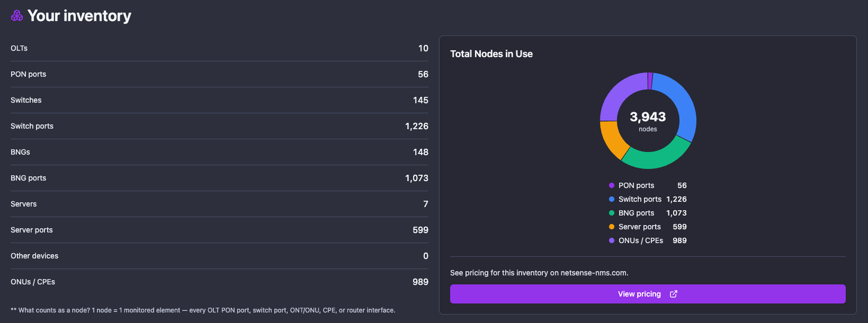Click the purple cubes inventory icon
This screenshot has height=323, width=868.
[17, 16]
